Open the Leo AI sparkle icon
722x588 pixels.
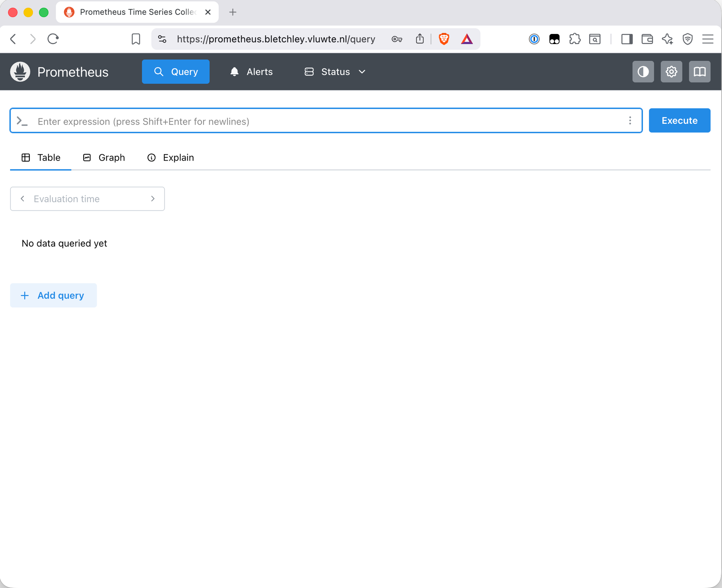(x=667, y=39)
